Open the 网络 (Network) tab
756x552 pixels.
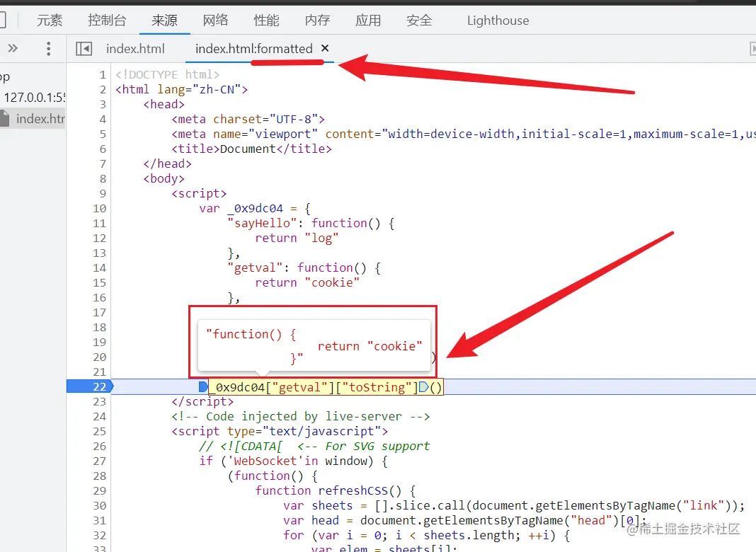point(215,21)
